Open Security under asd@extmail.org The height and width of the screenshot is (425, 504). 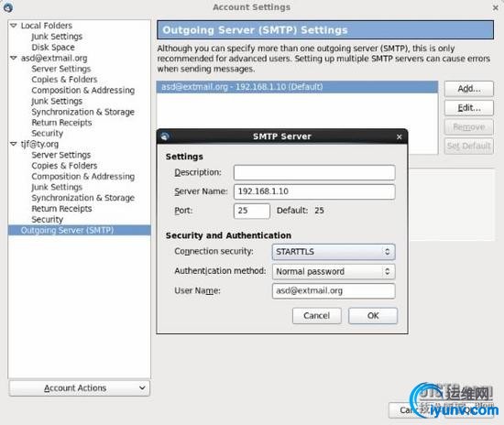pos(48,133)
